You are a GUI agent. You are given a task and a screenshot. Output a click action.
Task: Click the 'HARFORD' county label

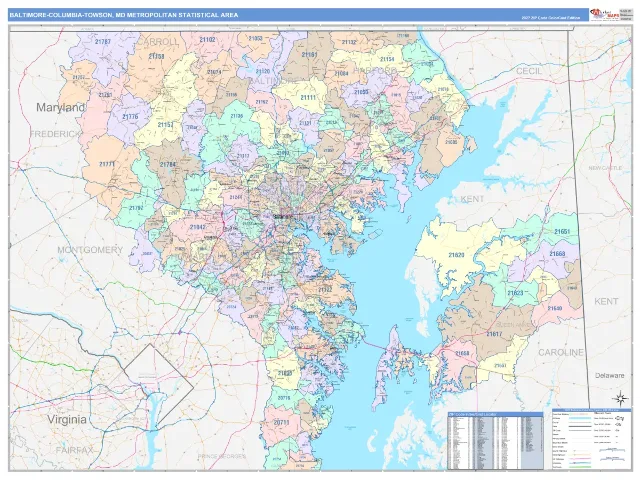pyautogui.click(x=374, y=71)
